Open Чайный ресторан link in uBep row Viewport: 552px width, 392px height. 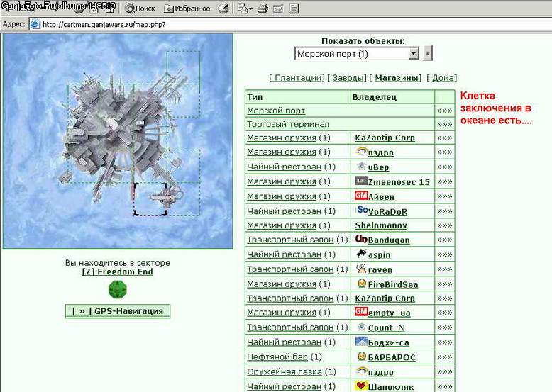click(x=284, y=167)
